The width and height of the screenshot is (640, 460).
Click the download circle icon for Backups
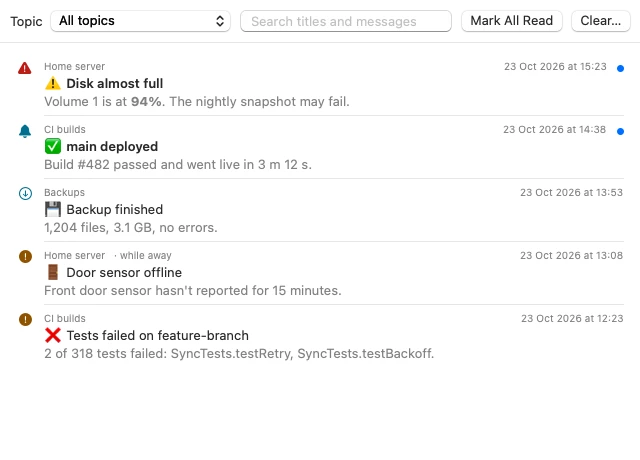pos(25,193)
